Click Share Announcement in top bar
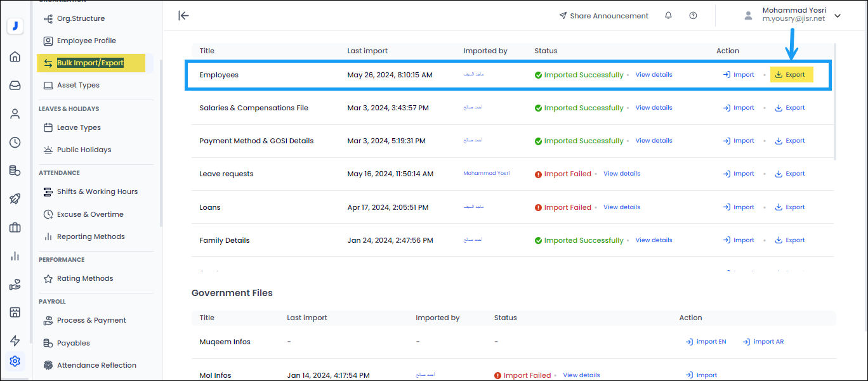This screenshot has width=868, height=381. (x=603, y=16)
